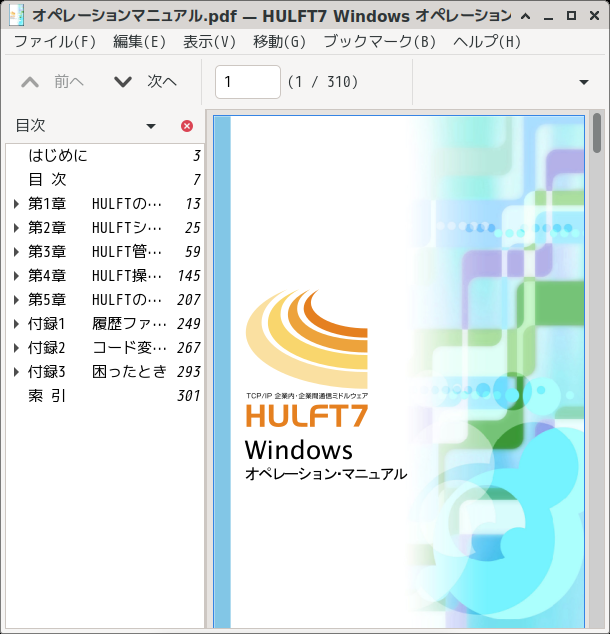Open the 編集(E) menu
Screen dimensions: 610x634
(x=139, y=42)
